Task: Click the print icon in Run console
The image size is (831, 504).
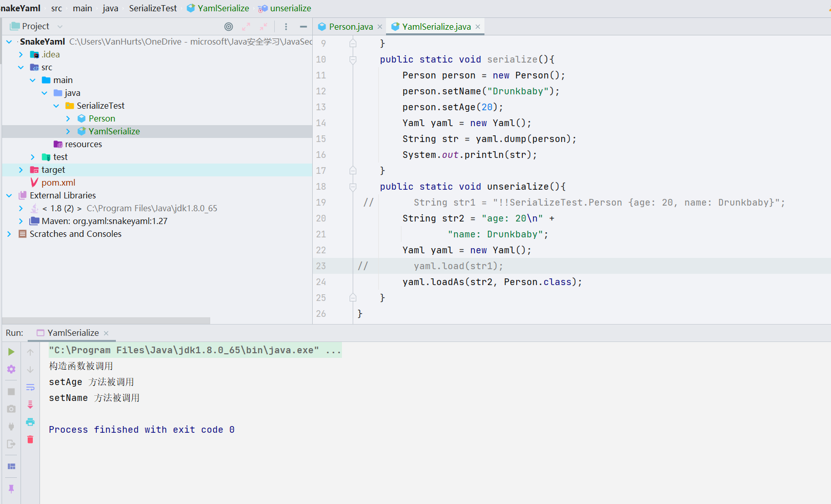Action: pyautogui.click(x=30, y=422)
